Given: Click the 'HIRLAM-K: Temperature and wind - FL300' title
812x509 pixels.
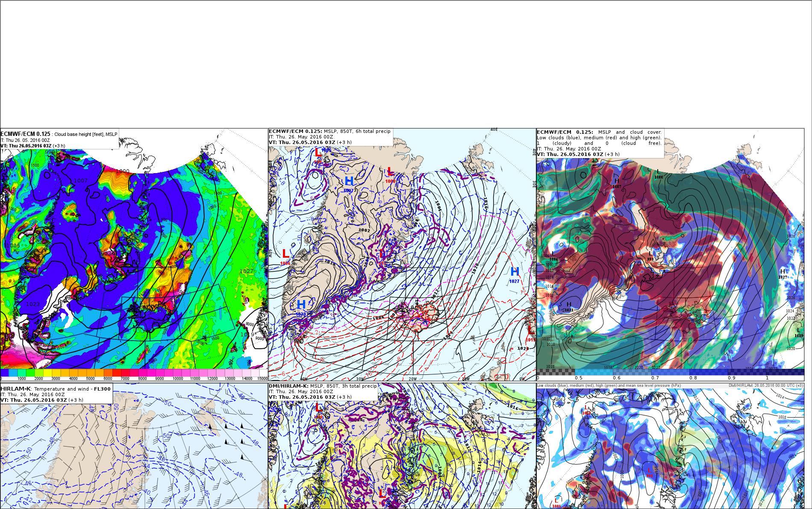Looking at the screenshot, I should (55, 388).
